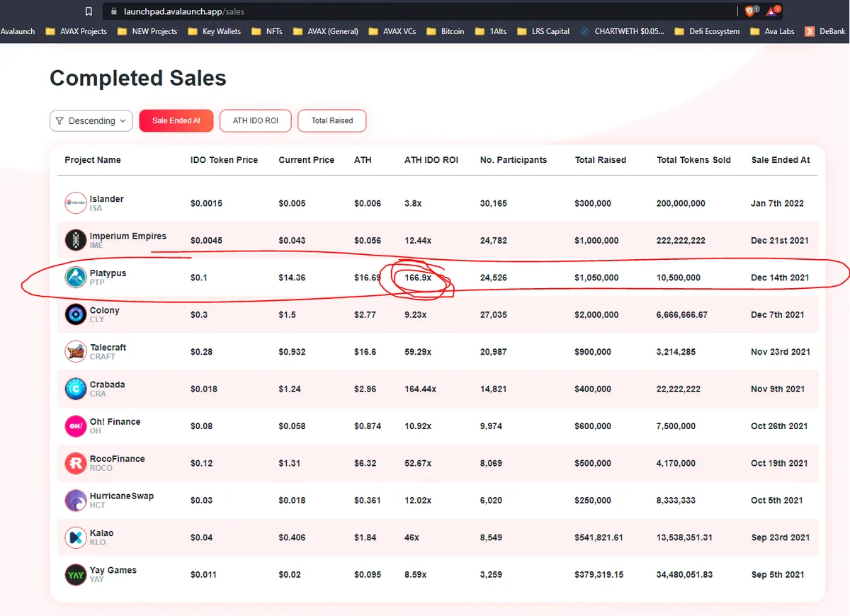Click Colony's $2,000,000 total raised

pos(597,314)
